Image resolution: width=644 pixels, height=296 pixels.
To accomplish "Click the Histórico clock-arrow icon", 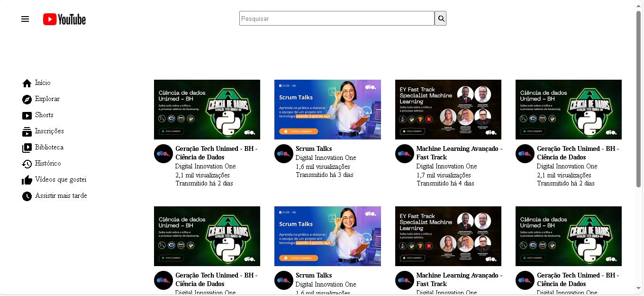I will [27, 164].
